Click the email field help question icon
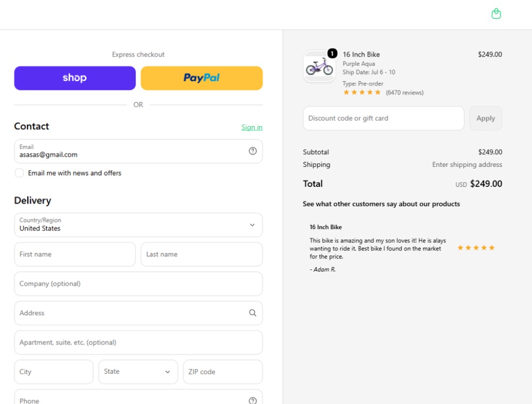 [x=252, y=151]
